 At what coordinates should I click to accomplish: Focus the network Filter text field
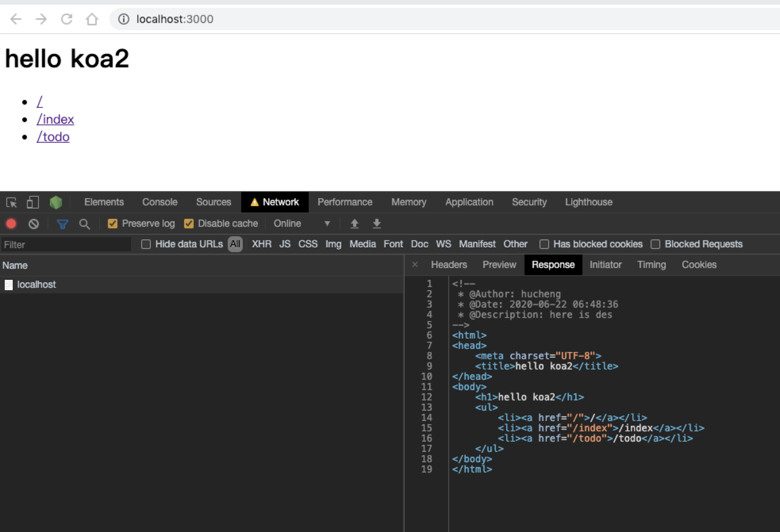tap(66, 245)
